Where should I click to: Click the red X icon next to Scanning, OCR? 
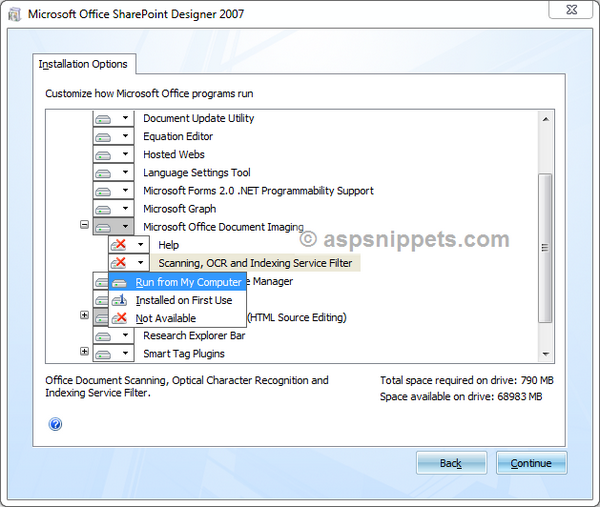(119, 263)
